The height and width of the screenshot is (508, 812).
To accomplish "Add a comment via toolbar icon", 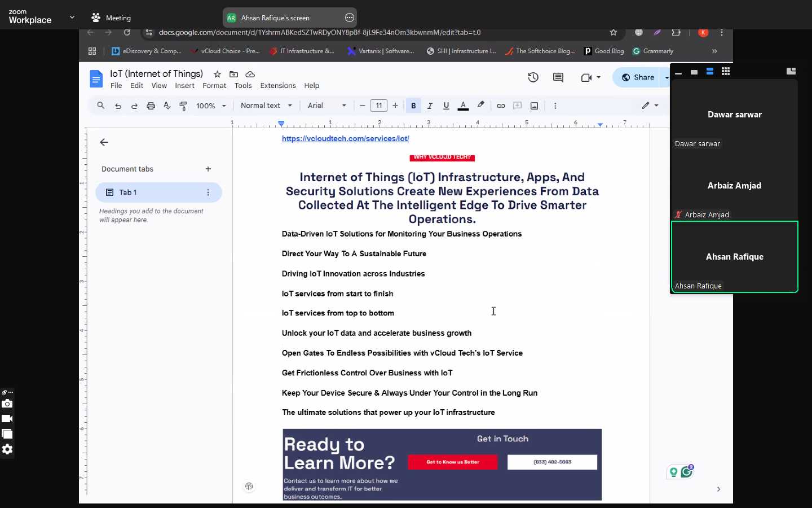I will 517,106.
